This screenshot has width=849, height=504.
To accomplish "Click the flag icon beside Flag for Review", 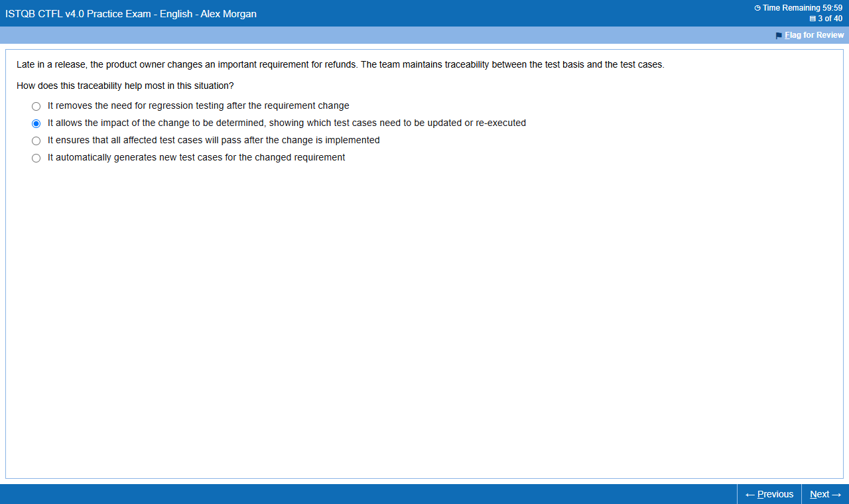I will [x=779, y=36].
